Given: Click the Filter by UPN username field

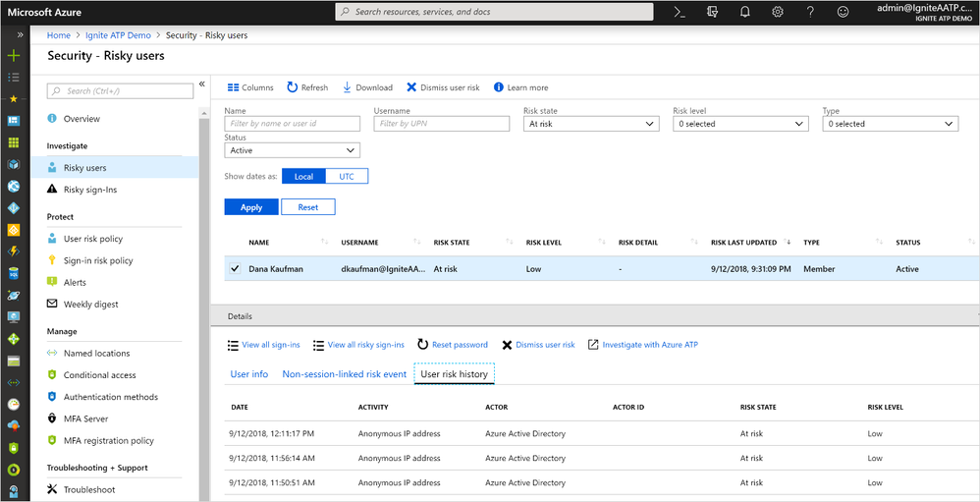Looking at the screenshot, I should [441, 124].
